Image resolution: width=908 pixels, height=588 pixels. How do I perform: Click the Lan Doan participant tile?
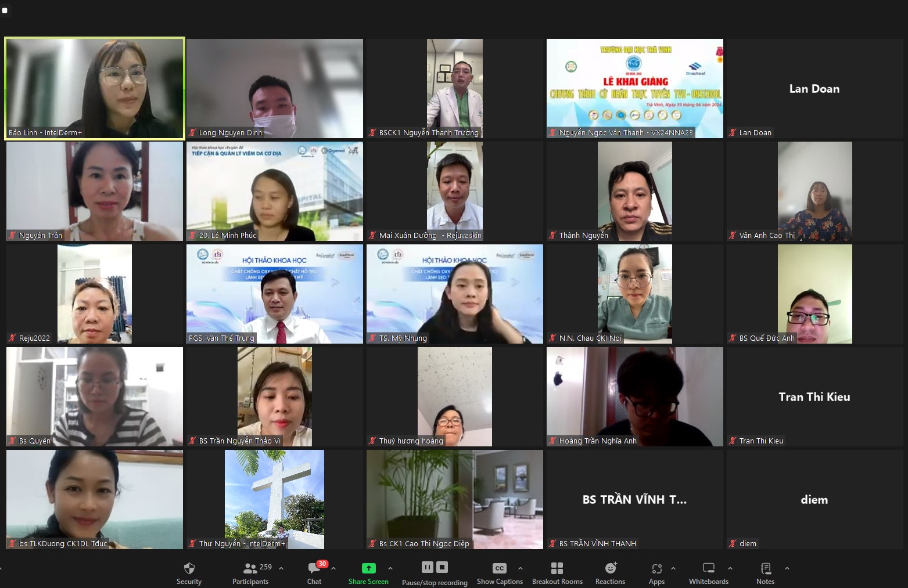pyautogui.click(x=814, y=88)
